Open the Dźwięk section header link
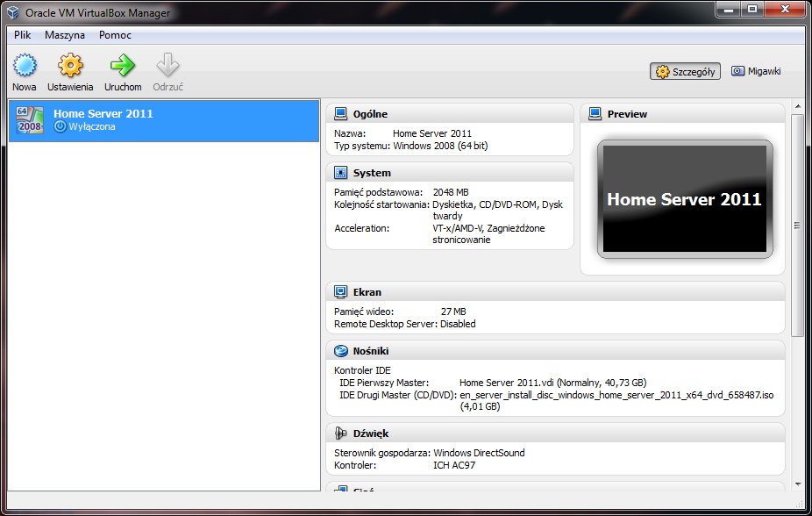This screenshot has height=516, width=812. (x=371, y=434)
